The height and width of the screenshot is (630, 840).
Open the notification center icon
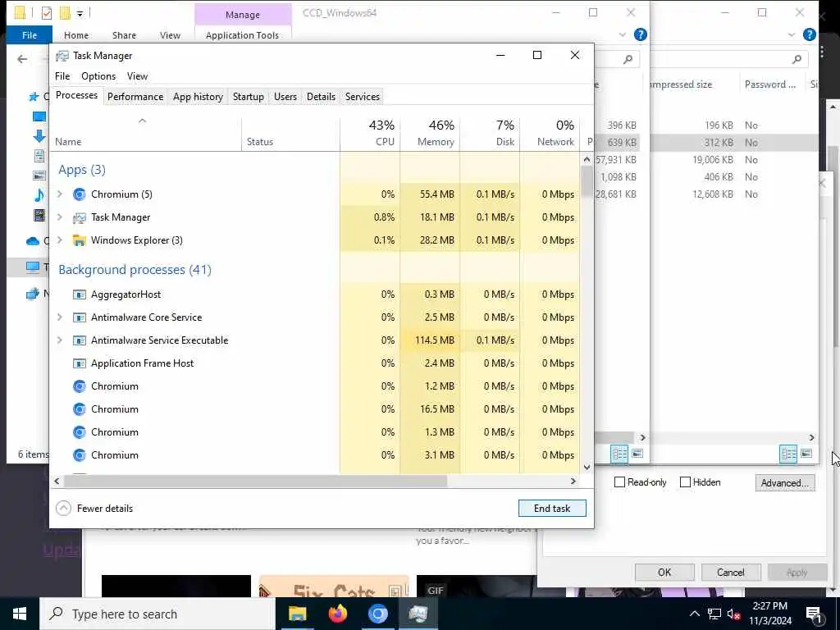pos(814,614)
